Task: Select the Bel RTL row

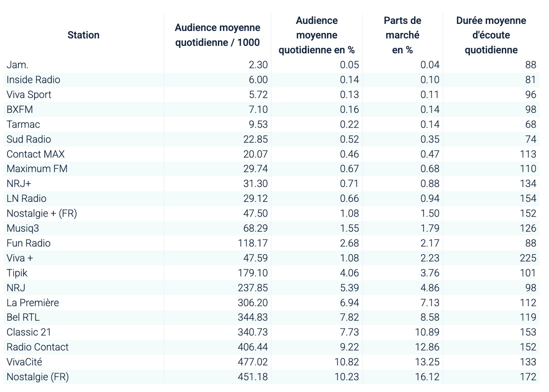Action: tap(22, 317)
